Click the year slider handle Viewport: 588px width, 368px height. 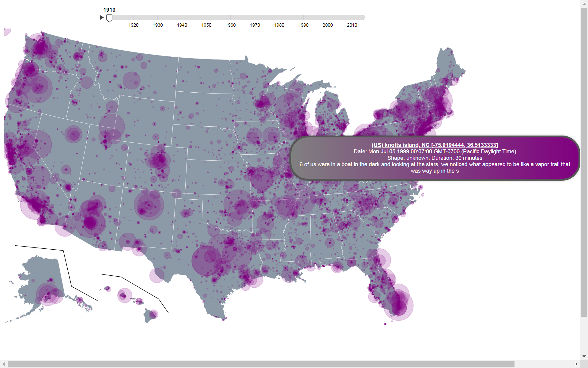(109, 18)
